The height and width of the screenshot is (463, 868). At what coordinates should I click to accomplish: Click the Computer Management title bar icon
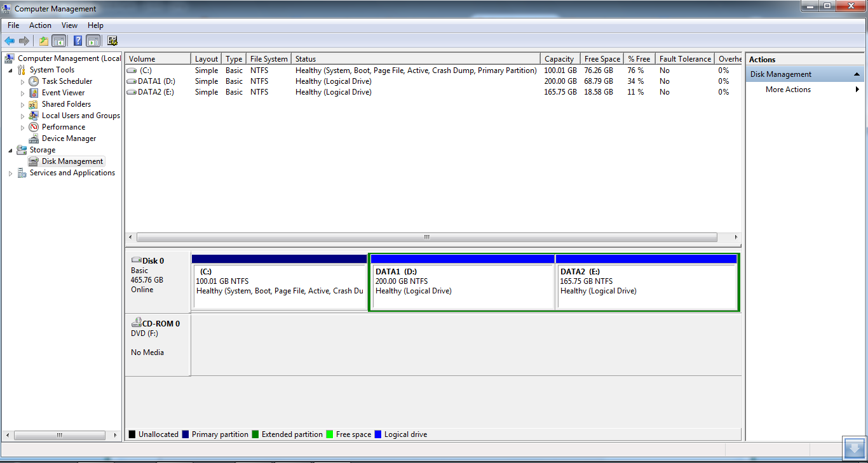[6, 9]
